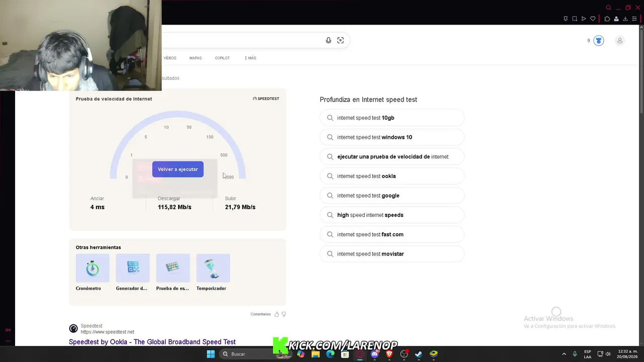Open the browser extensions cube icon
644x362 pixels.
tap(607, 19)
